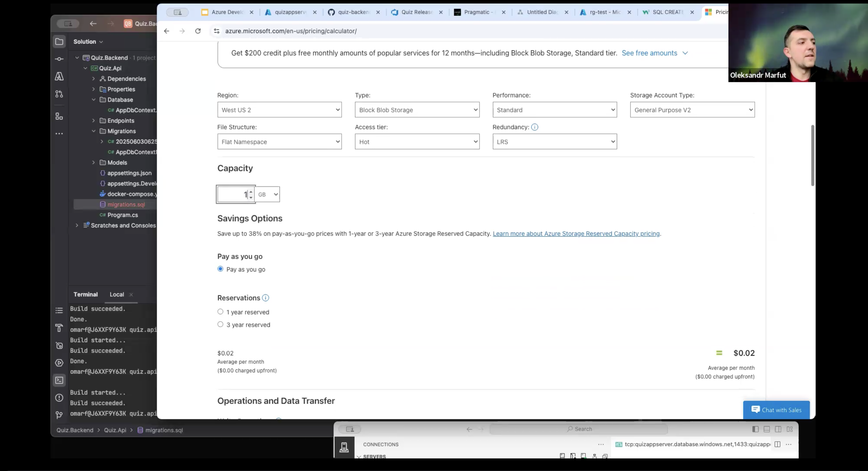Close the Pragmatic browser tab
Screen dimensions: 868x471
503,12
